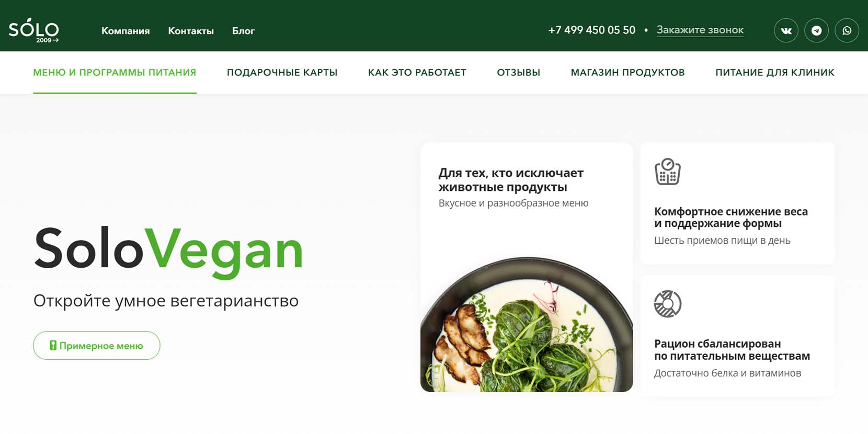Screen dimensions: 868x434
Task: Call the +7 499 450 05 50 number
Action: pyautogui.click(x=592, y=30)
